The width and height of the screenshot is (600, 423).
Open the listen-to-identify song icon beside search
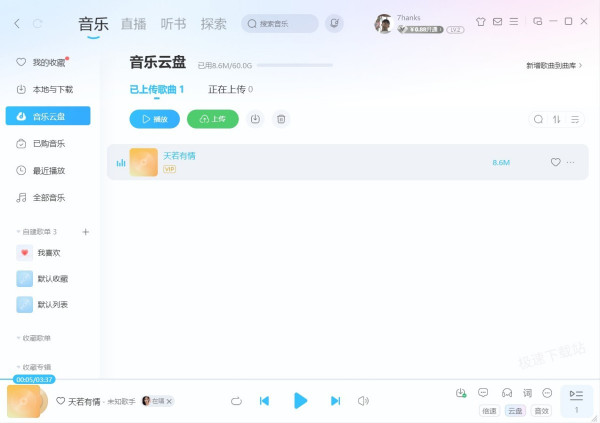click(334, 23)
